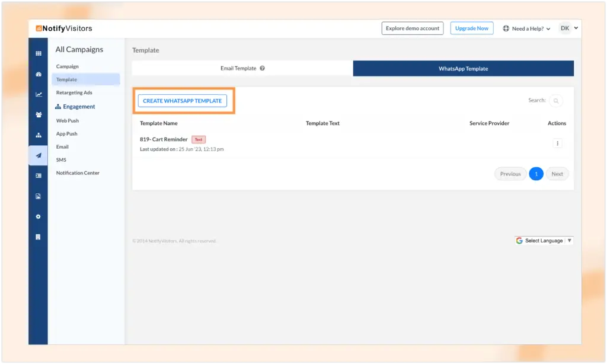The height and width of the screenshot is (364, 607).
Task: Open the settings gear icon in sidebar
Action: [38, 216]
